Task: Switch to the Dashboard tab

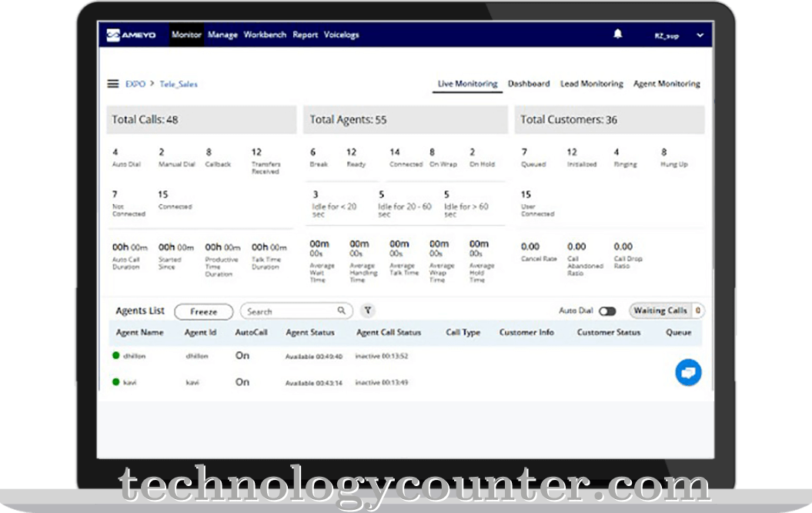Action: (x=529, y=83)
